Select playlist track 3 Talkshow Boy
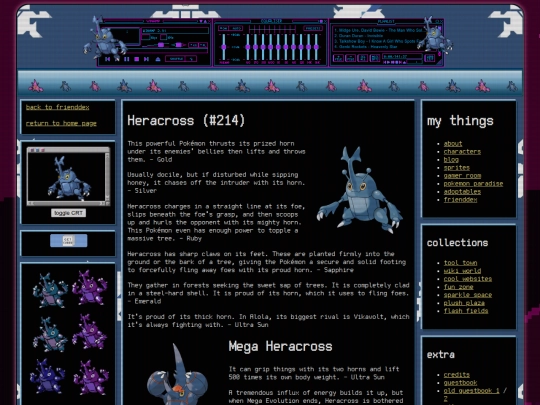 [378, 41]
